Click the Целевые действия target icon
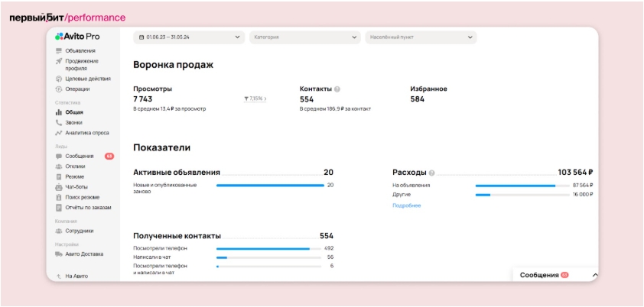 pyautogui.click(x=59, y=79)
